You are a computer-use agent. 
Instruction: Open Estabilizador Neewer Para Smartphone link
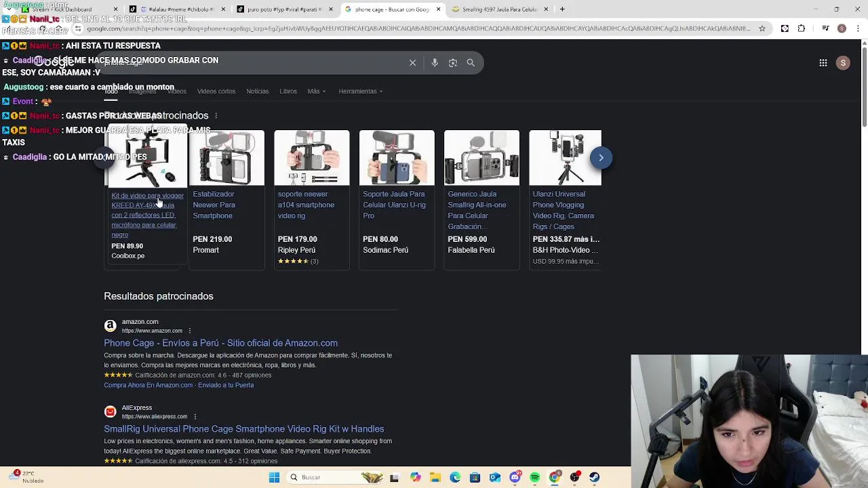coord(214,205)
